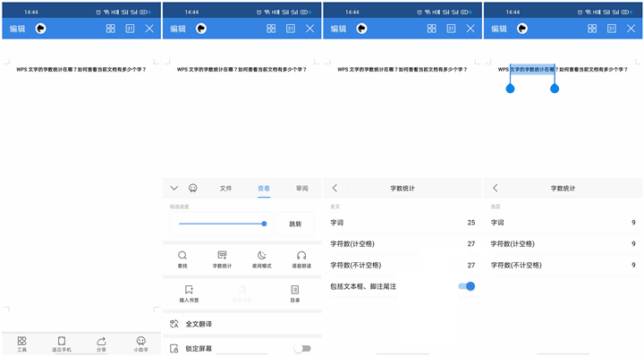644x356 pixels.
Task: Open 字数统计 from the 查看 panel
Action: [222, 260]
